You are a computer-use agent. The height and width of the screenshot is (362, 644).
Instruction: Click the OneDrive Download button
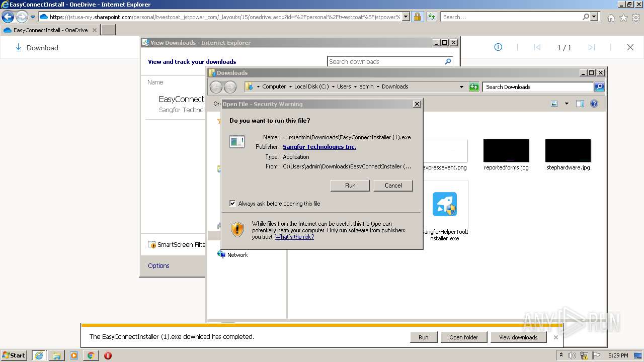click(36, 48)
